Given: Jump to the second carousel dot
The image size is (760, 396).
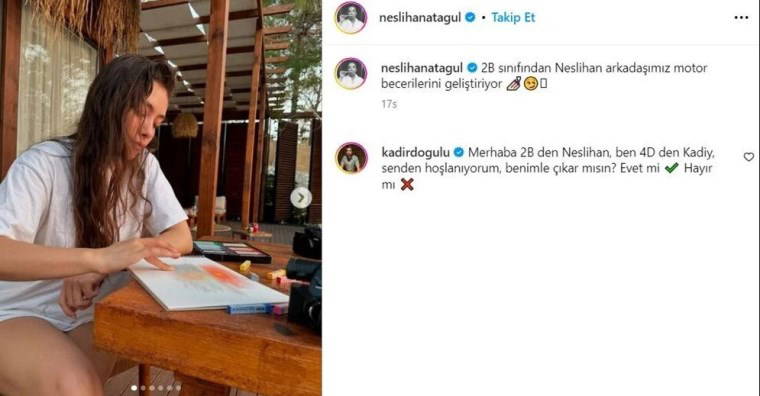Looking at the screenshot, I should (x=143, y=388).
